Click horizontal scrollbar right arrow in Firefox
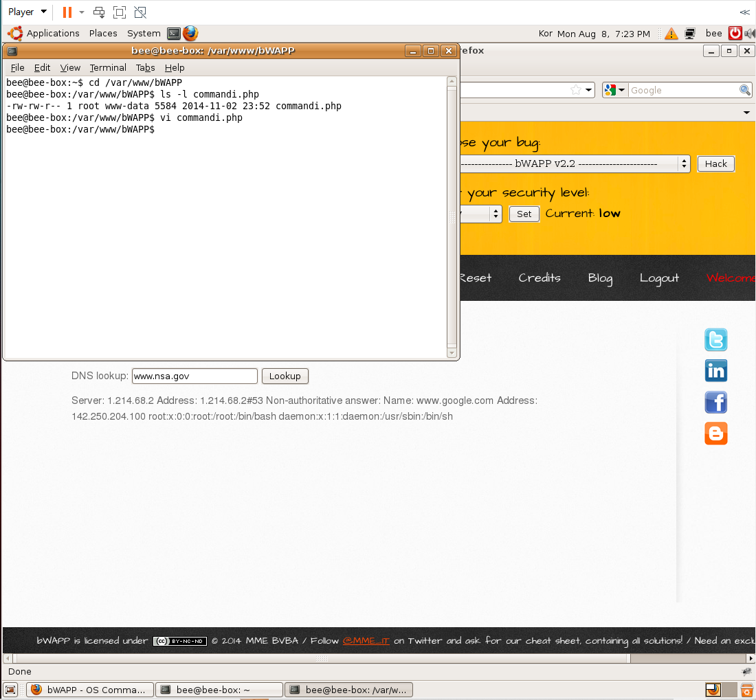The image size is (756, 700). click(x=751, y=658)
